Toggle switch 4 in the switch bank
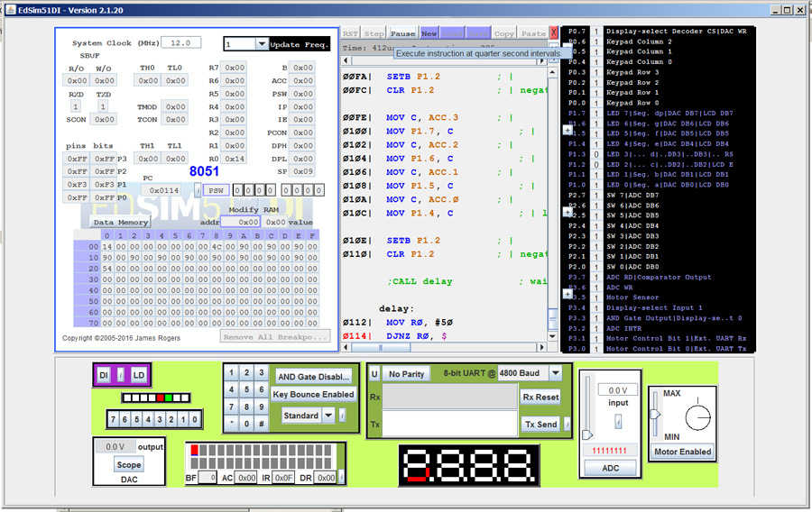This screenshot has width=812, height=512. pos(148,419)
